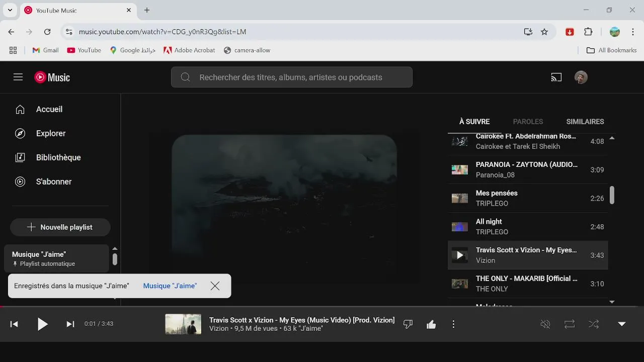The image size is (644, 362).
Task: Open the account avatar menu
Action: pos(581,77)
